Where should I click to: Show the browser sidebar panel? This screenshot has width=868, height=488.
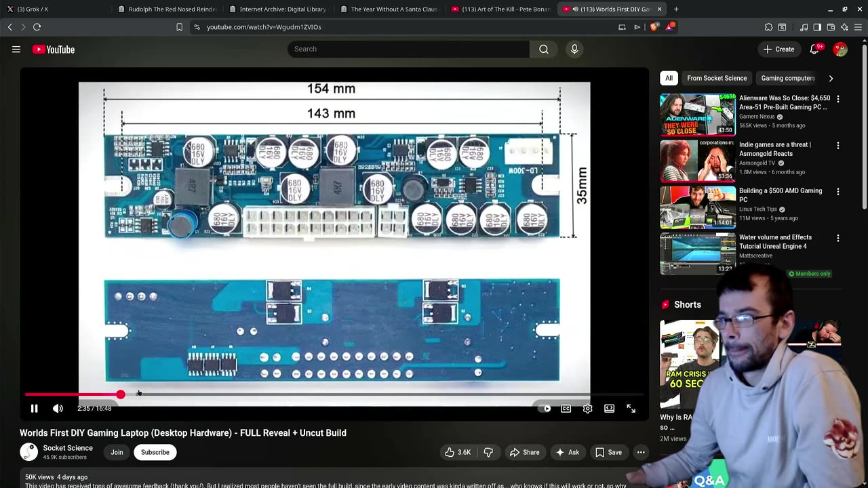[x=817, y=27]
